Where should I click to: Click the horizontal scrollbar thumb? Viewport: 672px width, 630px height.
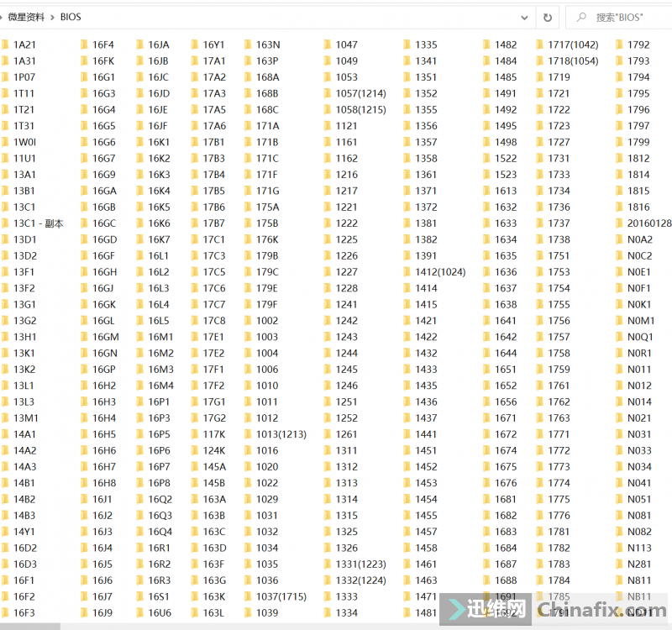point(30,627)
